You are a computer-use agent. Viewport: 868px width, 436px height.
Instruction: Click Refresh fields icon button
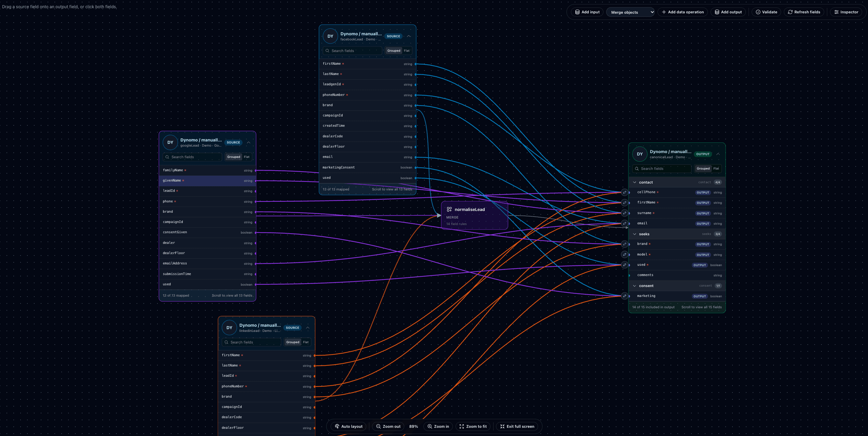pyautogui.click(x=804, y=12)
